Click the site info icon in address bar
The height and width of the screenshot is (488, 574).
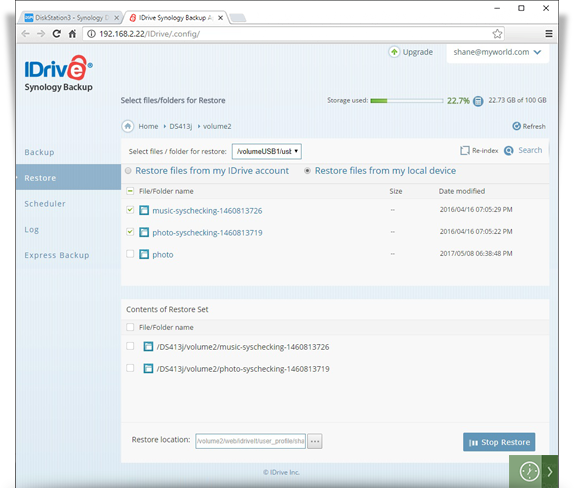click(91, 34)
